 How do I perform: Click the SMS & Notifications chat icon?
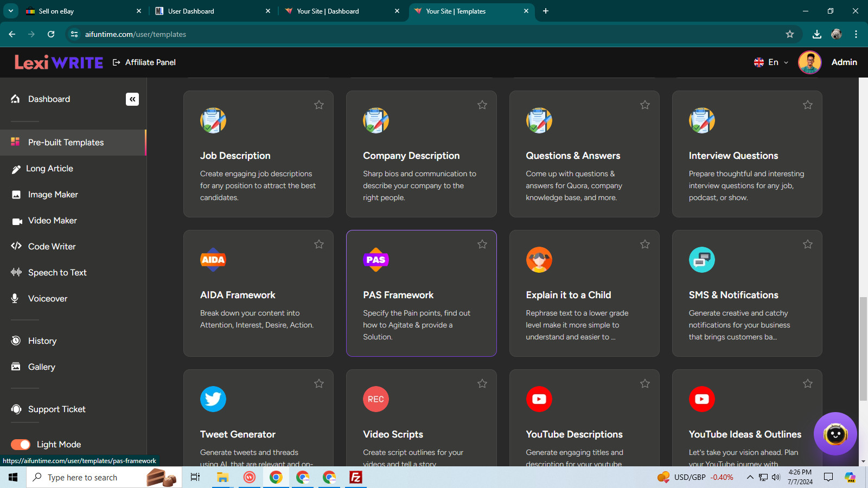[x=702, y=260]
